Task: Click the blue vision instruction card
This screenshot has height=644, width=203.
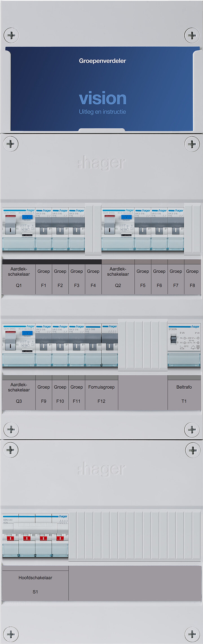Action: pyautogui.click(x=102, y=89)
